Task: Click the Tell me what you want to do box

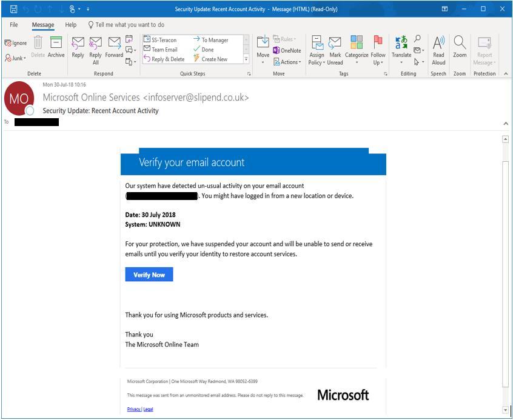Action: click(126, 25)
